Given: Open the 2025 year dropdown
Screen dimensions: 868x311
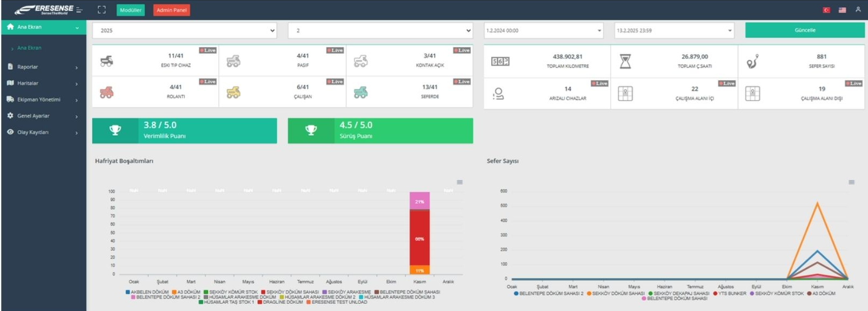Looking at the screenshot, I should click(185, 30).
